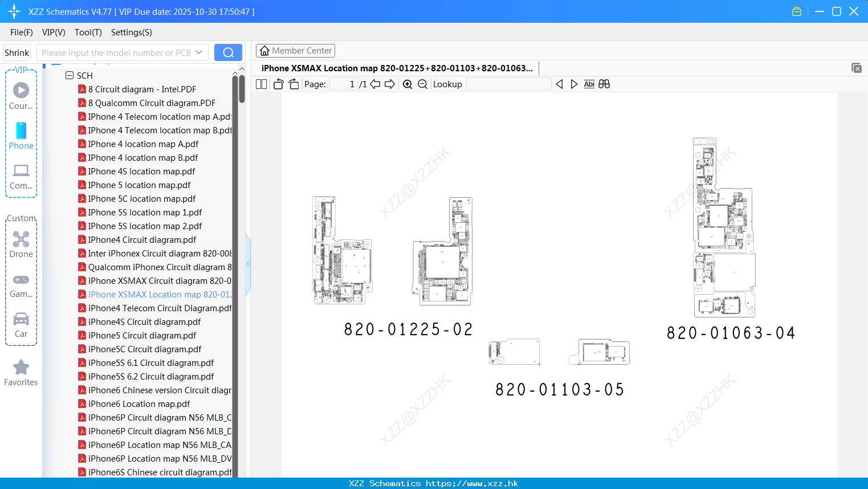The width and height of the screenshot is (868, 489).
Task: Open iPhone4 Telecom Circuit Diagram.pdf
Action: point(154,308)
